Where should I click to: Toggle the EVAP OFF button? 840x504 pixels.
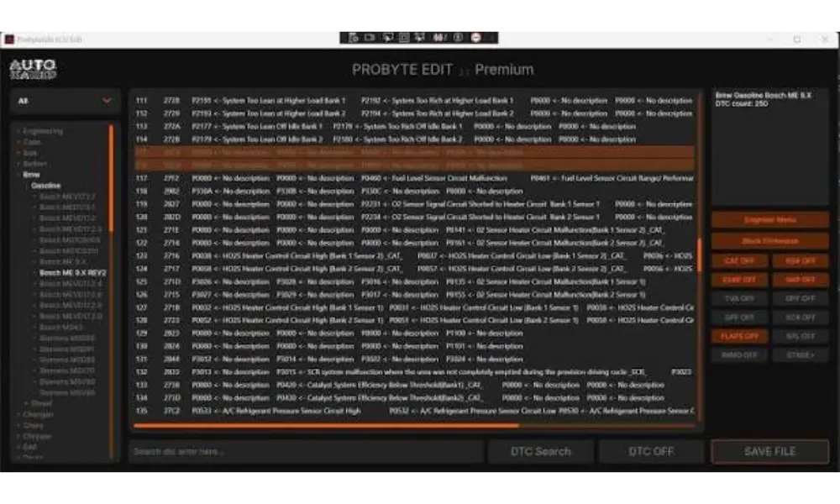739,280
